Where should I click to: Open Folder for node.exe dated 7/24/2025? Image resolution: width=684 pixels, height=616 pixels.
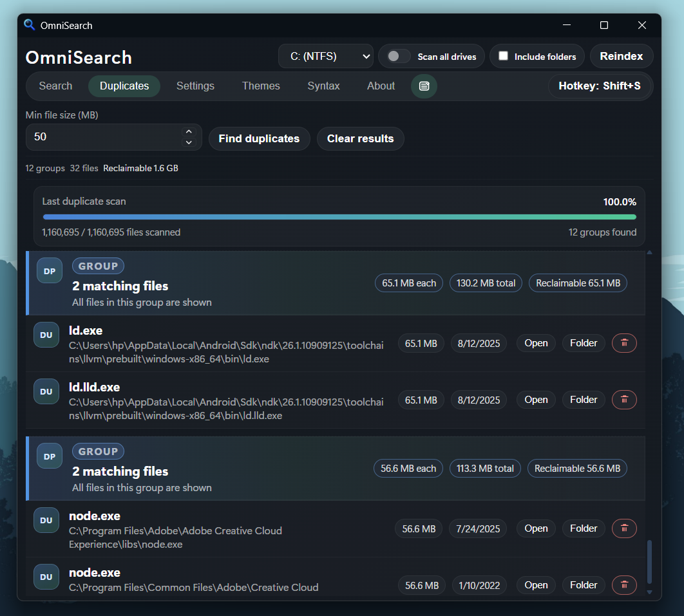584,528
